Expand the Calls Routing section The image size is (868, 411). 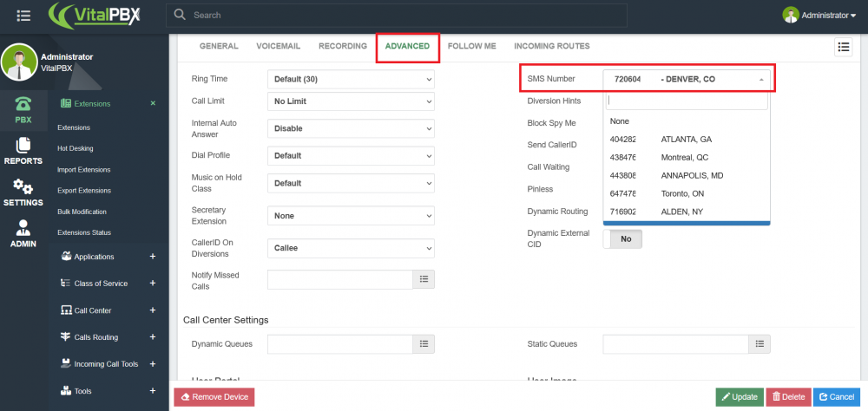[x=153, y=337]
